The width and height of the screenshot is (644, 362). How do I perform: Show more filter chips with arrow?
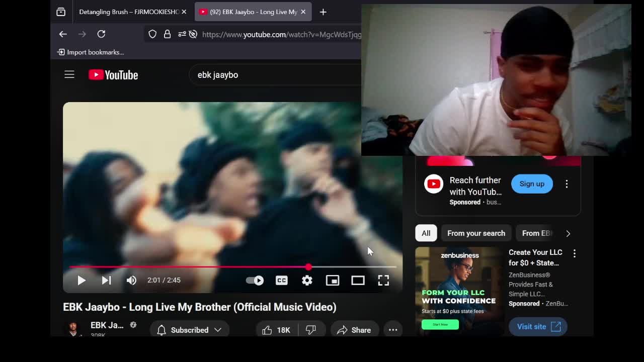[568, 233]
